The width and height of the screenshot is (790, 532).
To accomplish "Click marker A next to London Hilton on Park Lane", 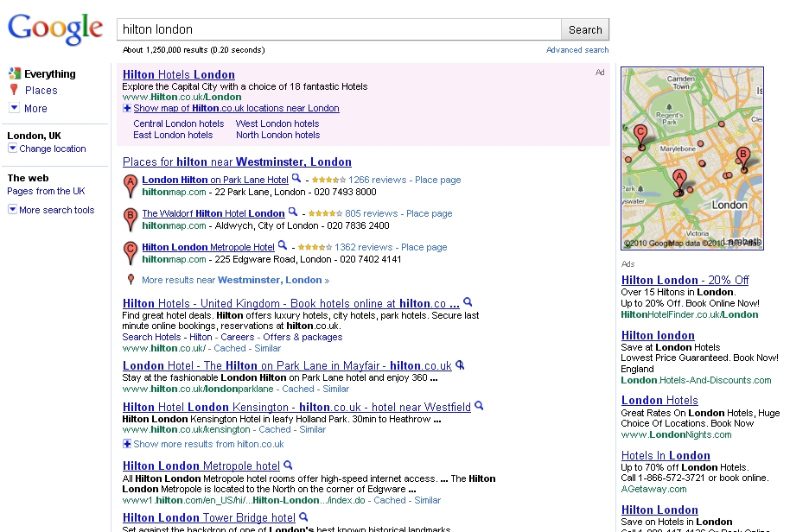I will click(x=131, y=186).
